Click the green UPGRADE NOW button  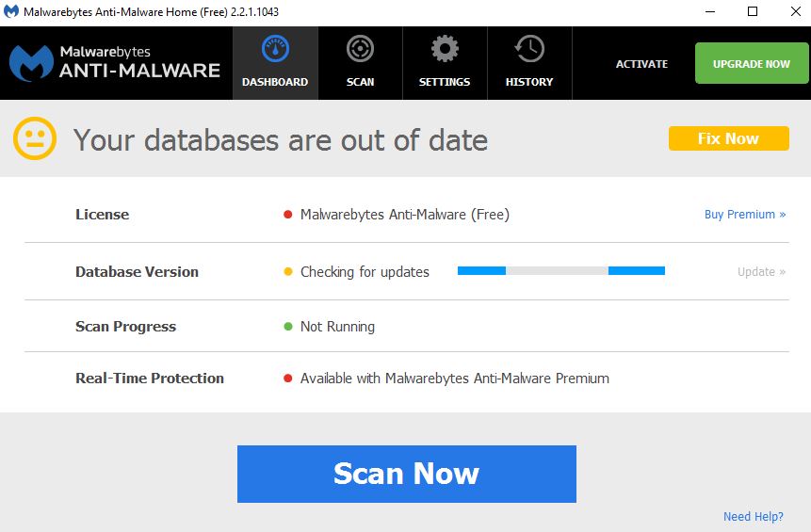(x=752, y=63)
